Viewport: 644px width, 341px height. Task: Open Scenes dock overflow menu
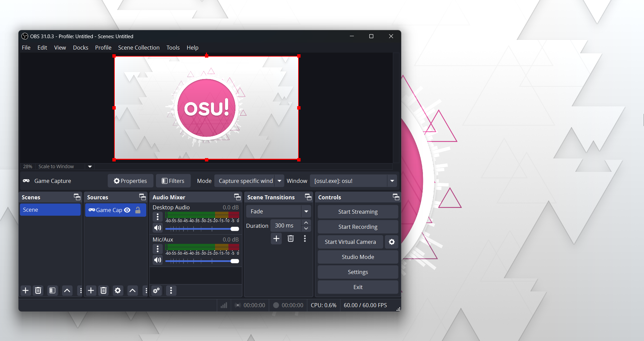(81, 290)
